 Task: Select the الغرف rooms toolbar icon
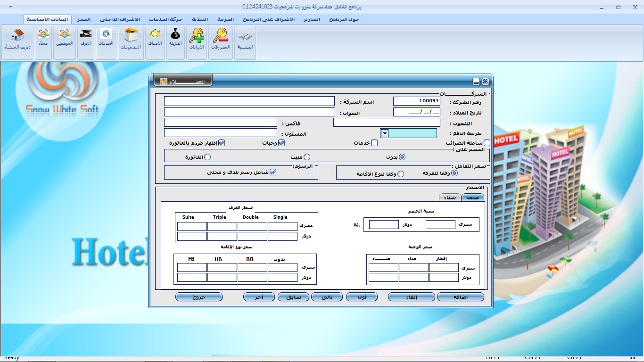(86, 42)
